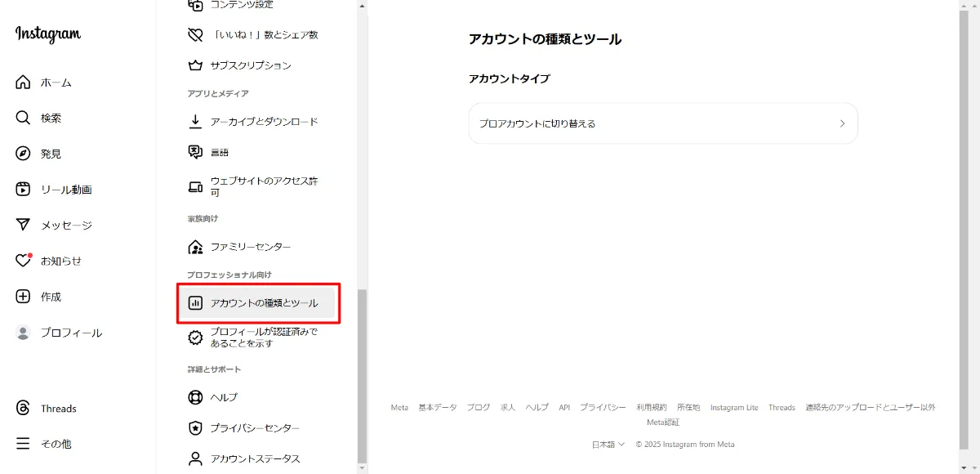Open the footer Threads link

click(x=782, y=407)
